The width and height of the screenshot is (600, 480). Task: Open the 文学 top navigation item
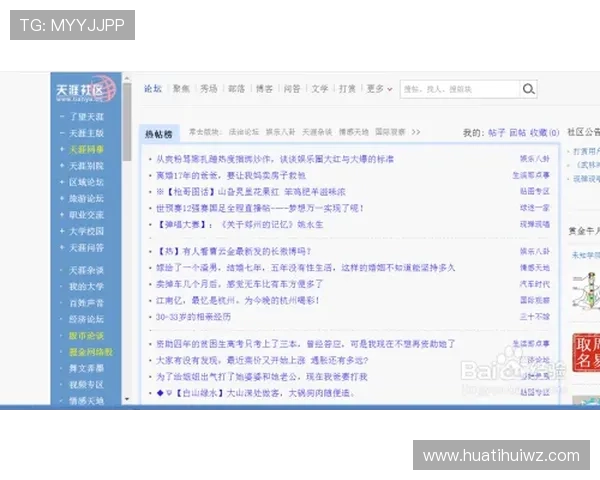coord(320,89)
